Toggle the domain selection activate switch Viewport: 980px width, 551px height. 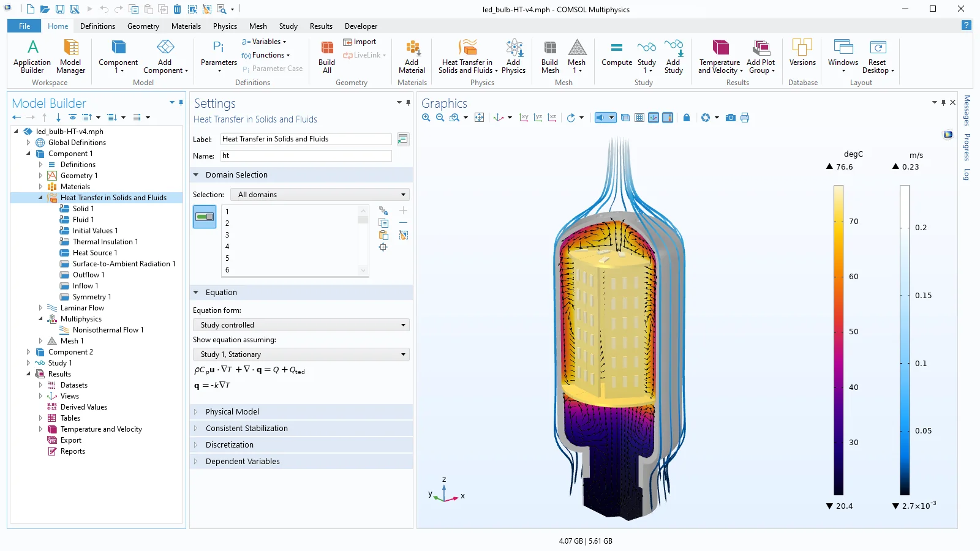[205, 217]
